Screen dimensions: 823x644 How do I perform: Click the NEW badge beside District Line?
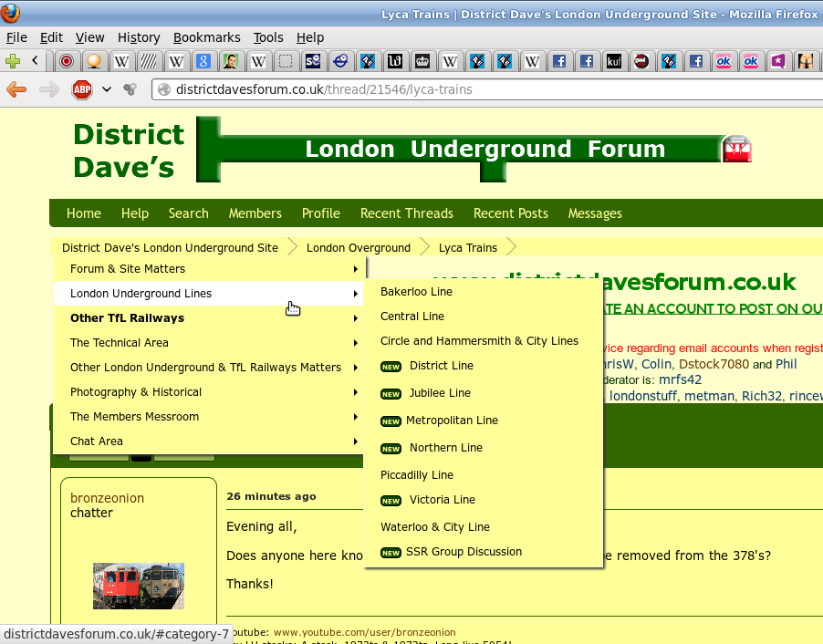tap(391, 367)
